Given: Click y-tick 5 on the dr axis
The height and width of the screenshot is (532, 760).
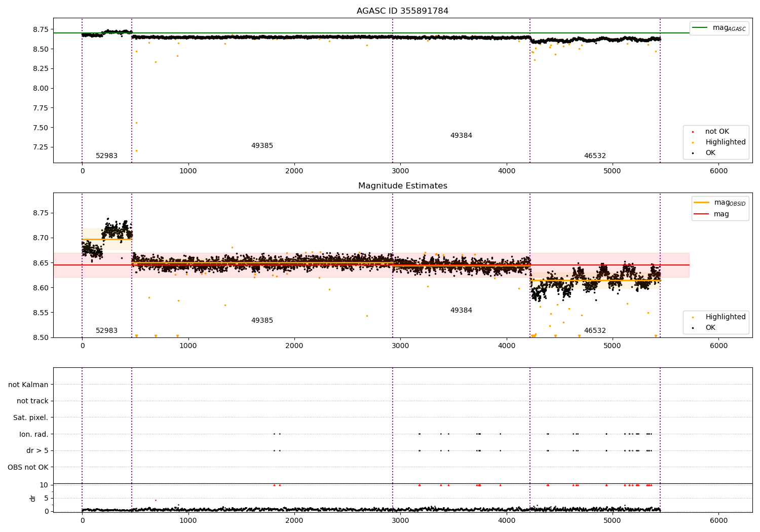Looking at the screenshot, I should (46, 499).
